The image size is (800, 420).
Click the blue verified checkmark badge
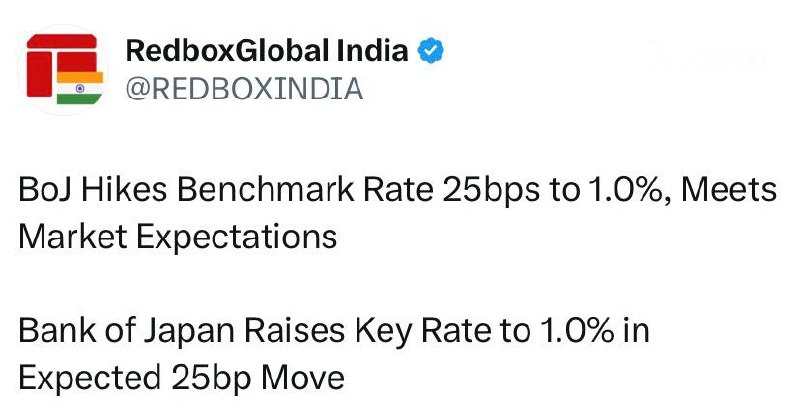(x=431, y=51)
